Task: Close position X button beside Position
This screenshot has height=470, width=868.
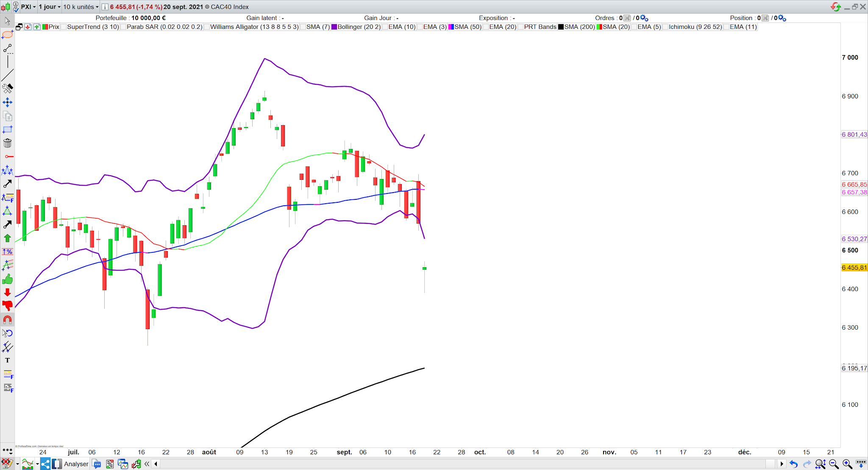Action: point(765,18)
